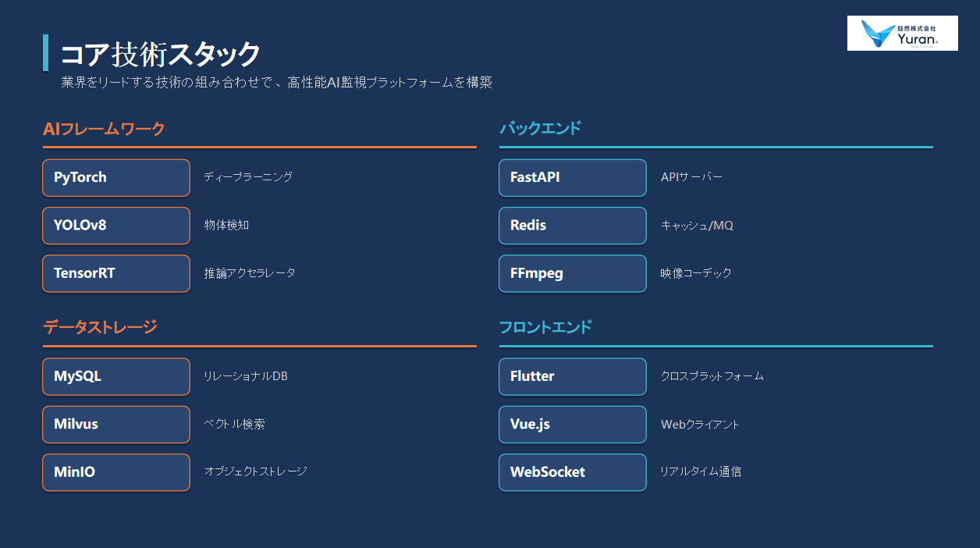Select the PyTorch technology card
This screenshot has height=548, width=980.
point(116,178)
